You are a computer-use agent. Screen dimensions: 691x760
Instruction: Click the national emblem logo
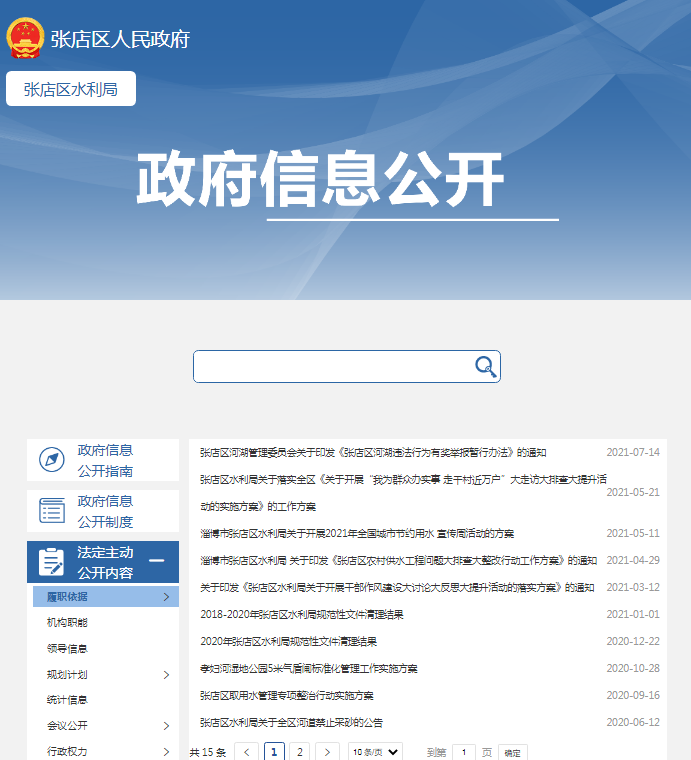25,38
